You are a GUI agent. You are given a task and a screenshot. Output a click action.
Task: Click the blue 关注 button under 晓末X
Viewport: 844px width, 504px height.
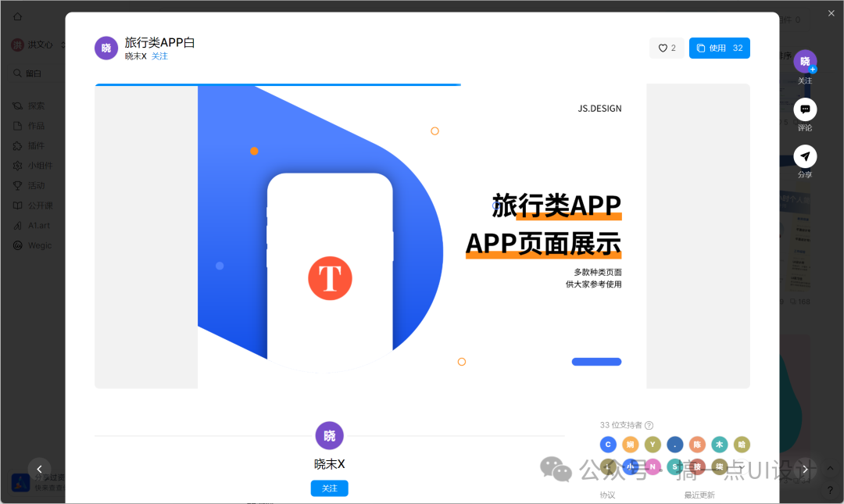(x=329, y=488)
